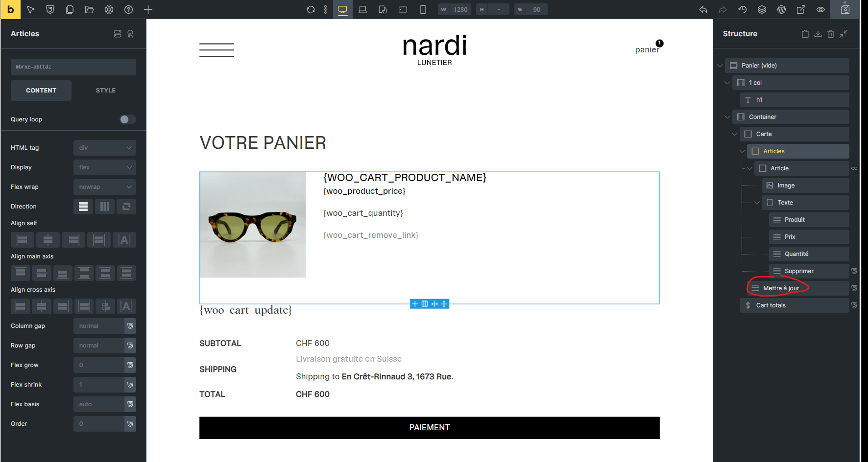The height and width of the screenshot is (462, 868).
Task: Select the Cart totals element in Structure
Action: tap(771, 305)
